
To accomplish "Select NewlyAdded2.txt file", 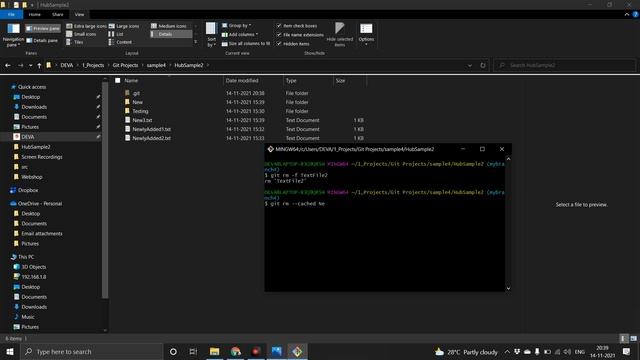I will [151, 138].
